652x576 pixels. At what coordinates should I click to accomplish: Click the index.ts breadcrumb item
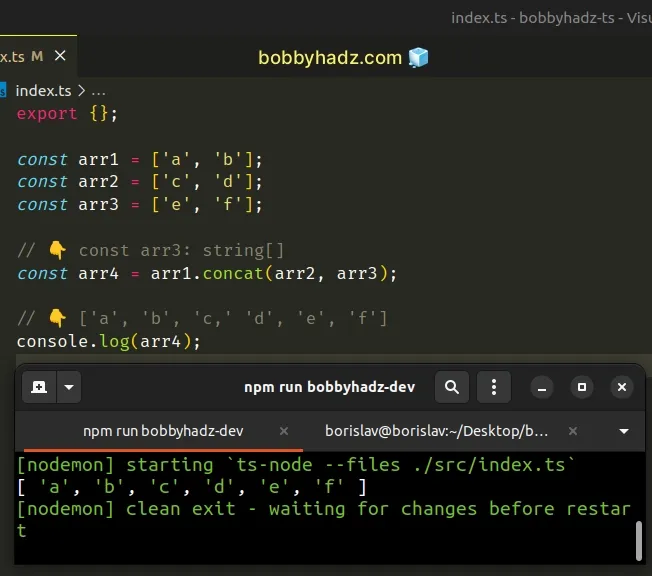[x=43, y=91]
